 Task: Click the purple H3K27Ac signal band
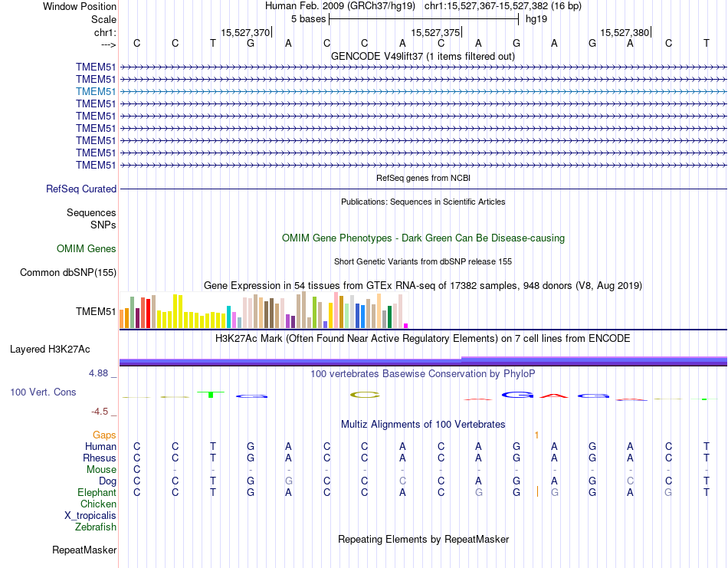(424, 361)
